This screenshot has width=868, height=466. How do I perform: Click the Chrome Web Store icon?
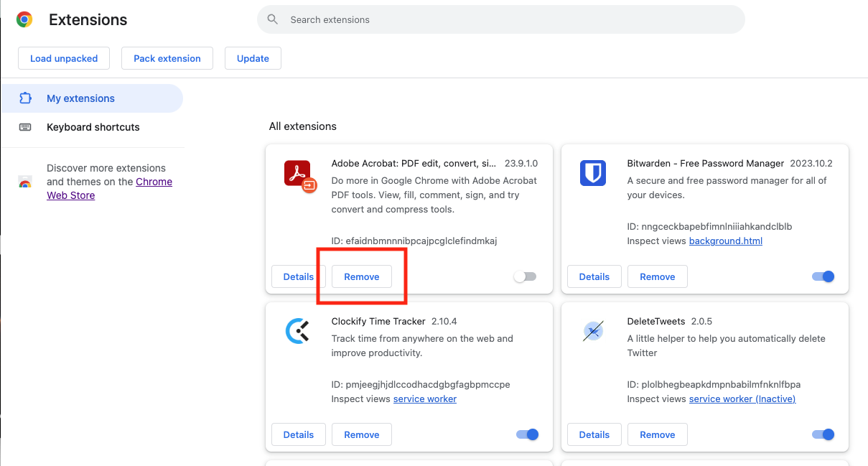[x=25, y=182]
